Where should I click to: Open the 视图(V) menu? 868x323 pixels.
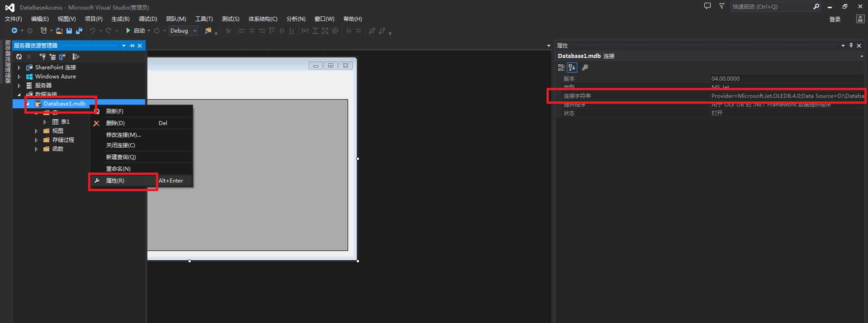point(66,19)
